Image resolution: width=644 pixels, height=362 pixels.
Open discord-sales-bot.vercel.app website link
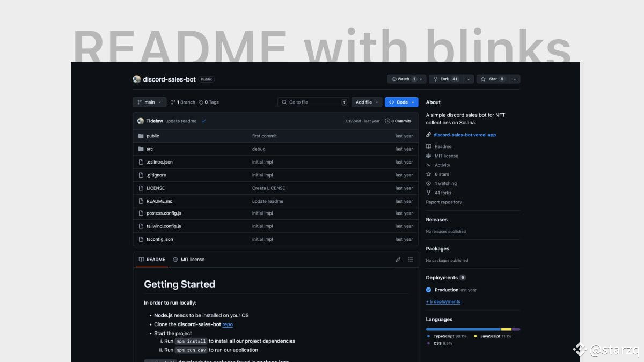point(465,135)
